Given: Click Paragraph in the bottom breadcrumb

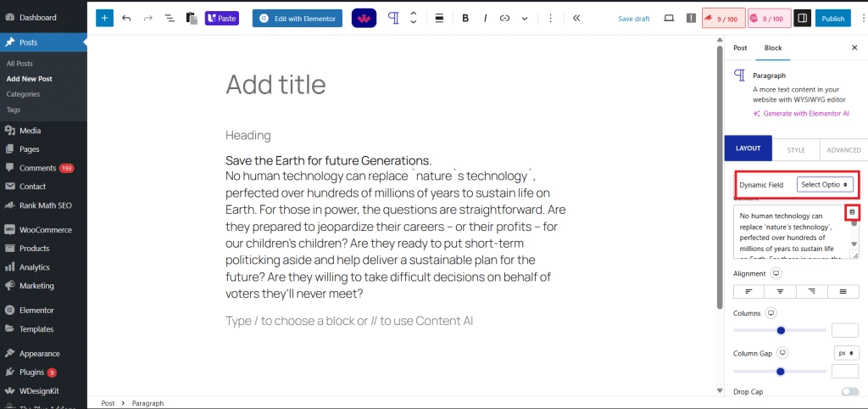Looking at the screenshot, I should point(147,403).
